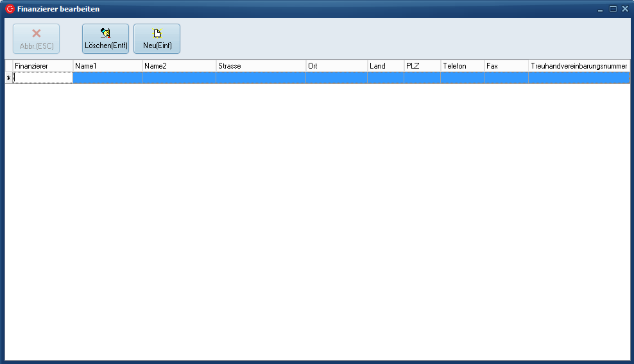Click the Fax column header
The width and height of the screenshot is (634, 364).
point(506,66)
